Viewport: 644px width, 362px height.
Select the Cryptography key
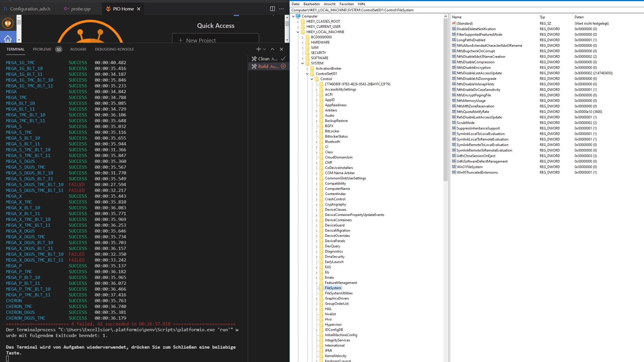coord(335,204)
